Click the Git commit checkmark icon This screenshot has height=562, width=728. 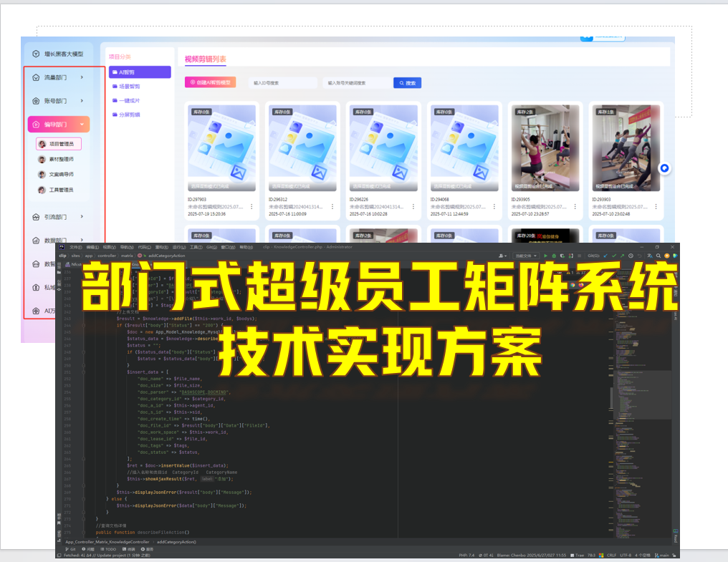pyautogui.click(x=614, y=256)
